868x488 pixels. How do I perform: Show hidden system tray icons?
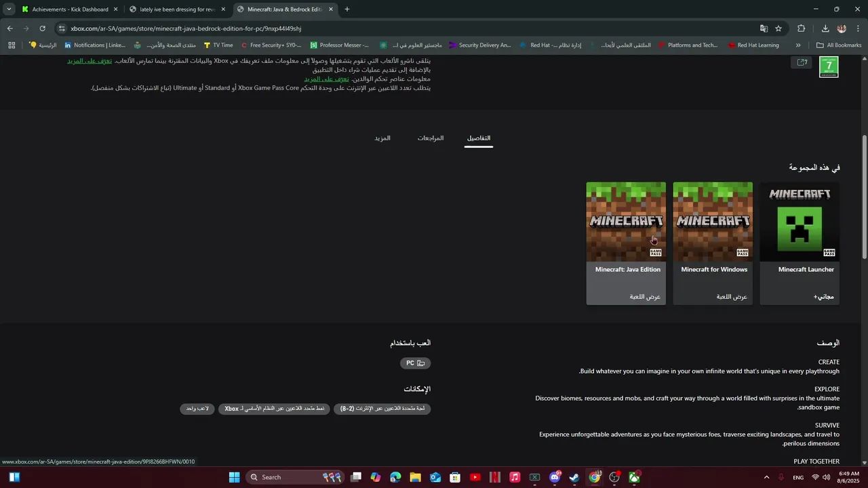pyautogui.click(x=767, y=477)
